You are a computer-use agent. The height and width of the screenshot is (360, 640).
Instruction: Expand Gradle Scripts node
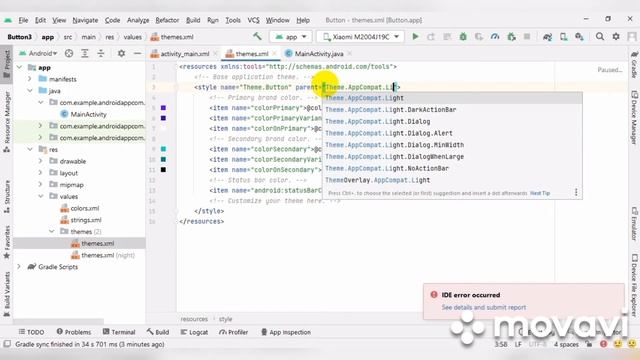click(x=19, y=267)
